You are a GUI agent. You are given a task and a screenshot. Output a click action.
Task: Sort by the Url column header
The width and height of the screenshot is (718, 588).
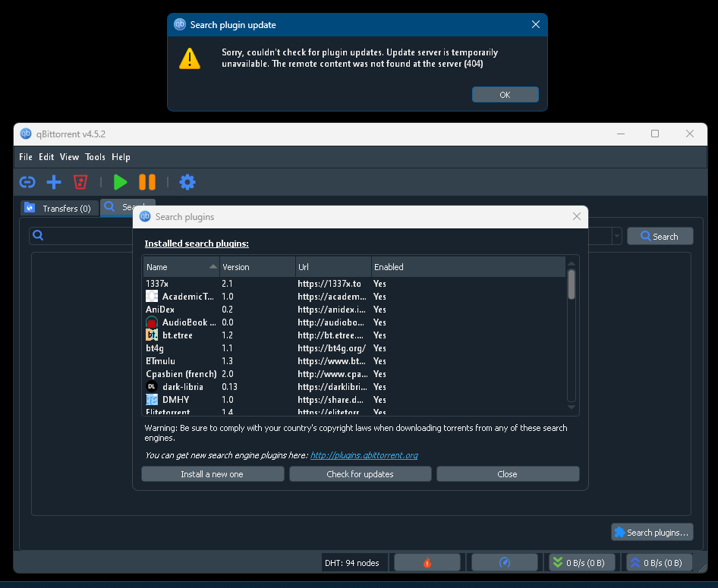tap(333, 267)
